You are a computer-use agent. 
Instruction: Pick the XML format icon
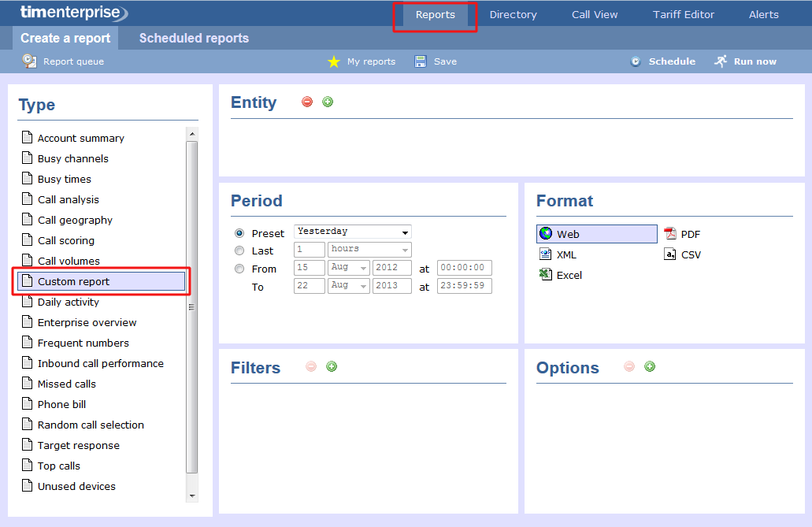coord(546,254)
